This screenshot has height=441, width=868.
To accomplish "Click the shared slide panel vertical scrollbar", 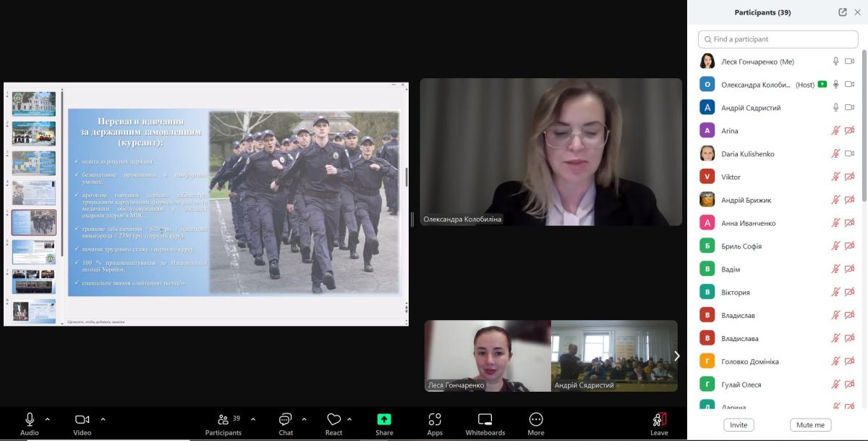I will 62,172.
